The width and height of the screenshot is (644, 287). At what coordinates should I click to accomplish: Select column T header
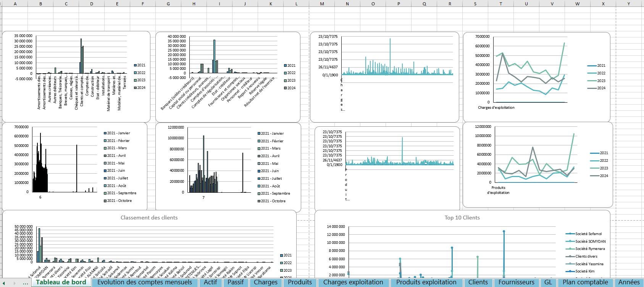pos(501,4)
